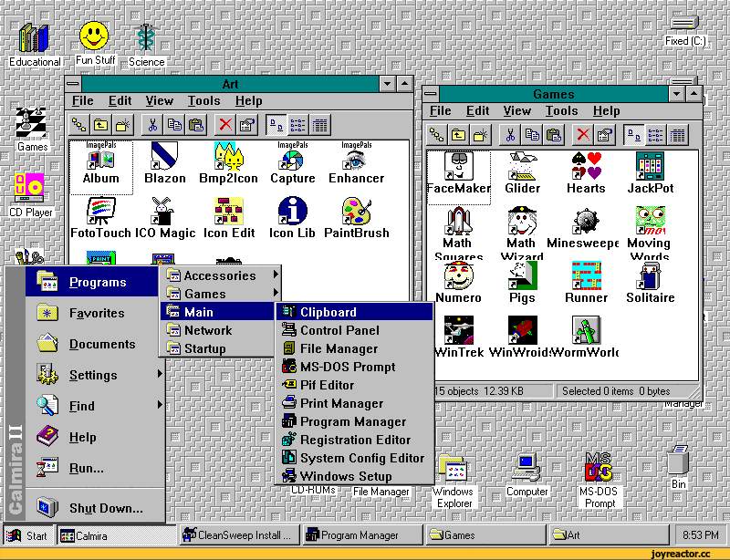Screen dimensions: 730x560
Task: Click the red X delete icon in Art window
Action: point(225,125)
